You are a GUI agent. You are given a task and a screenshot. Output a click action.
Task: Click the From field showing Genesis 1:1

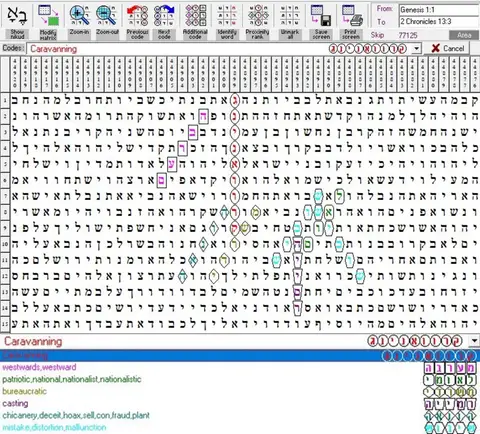(439, 10)
